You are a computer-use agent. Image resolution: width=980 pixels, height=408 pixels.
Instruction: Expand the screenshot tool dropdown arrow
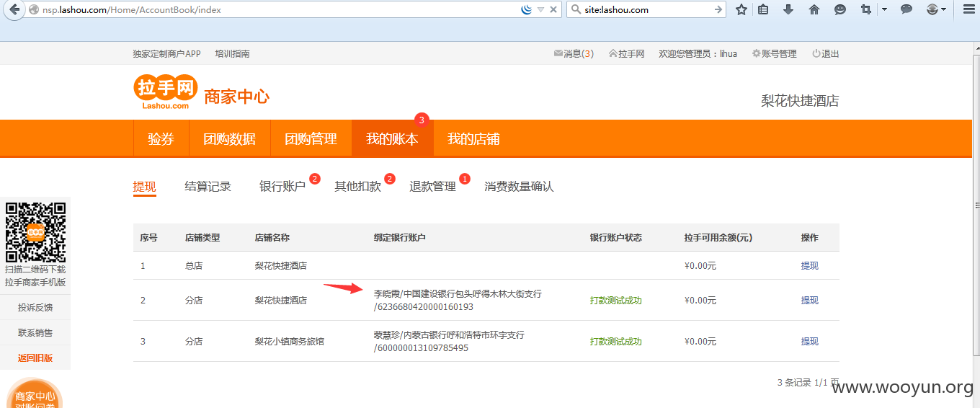884,10
